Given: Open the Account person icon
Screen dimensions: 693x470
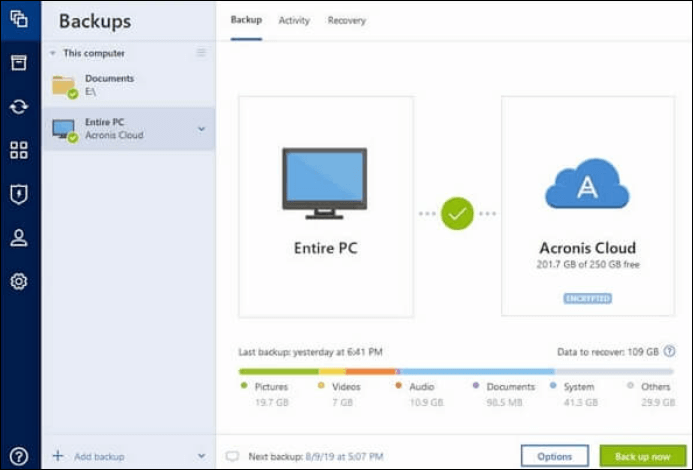Looking at the screenshot, I should [x=19, y=237].
